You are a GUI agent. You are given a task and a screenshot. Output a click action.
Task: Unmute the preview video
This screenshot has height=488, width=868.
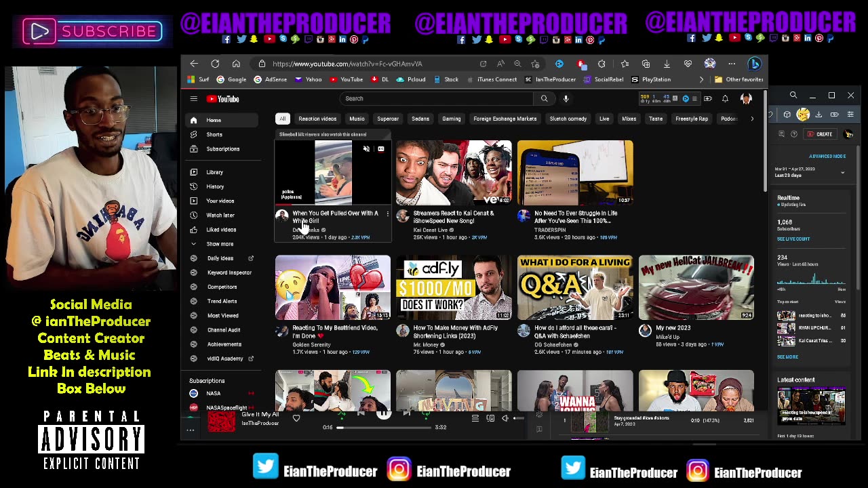pos(366,149)
